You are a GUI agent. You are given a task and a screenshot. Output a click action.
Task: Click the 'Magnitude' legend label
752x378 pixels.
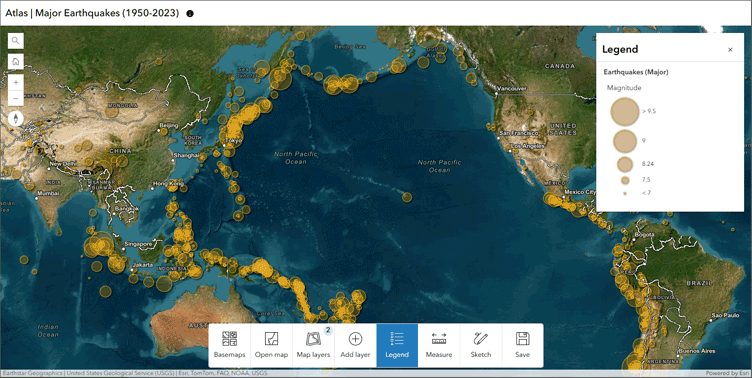(624, 88)
